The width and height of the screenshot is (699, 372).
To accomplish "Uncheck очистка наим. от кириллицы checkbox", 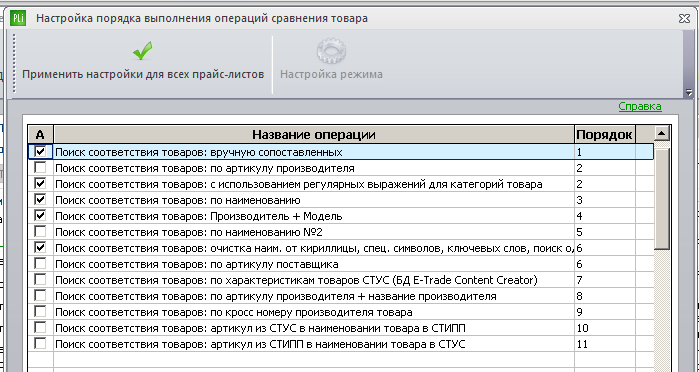I will click(40, 248).
